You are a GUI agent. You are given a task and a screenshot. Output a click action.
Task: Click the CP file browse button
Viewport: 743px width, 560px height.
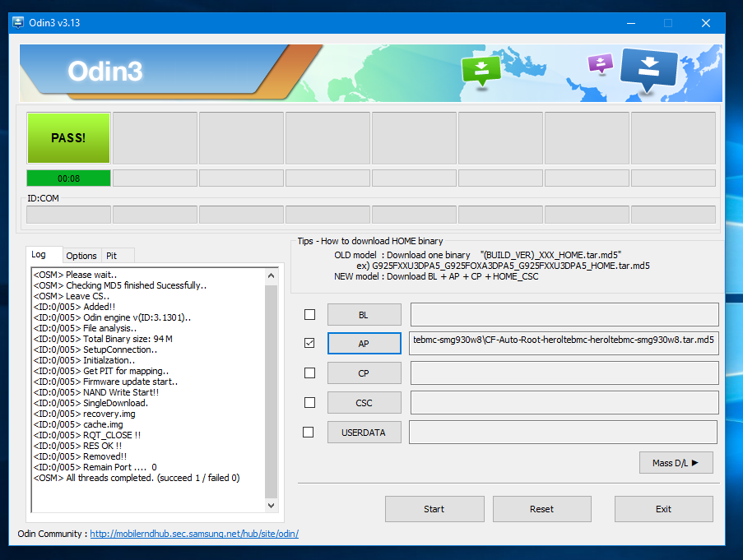point(364,373)
